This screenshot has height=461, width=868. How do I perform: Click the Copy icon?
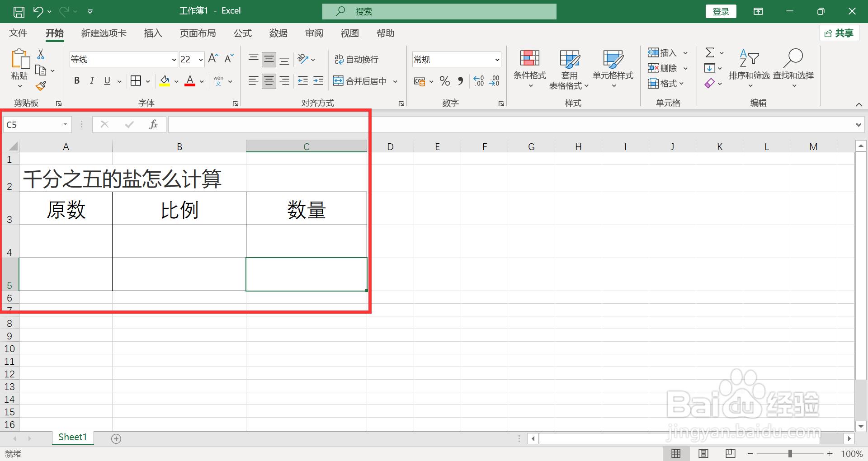41,71
